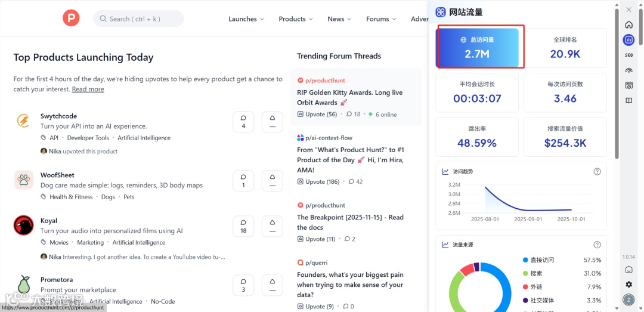The image size is (644, 312).
Task: Open the Movies tag under Koyal
Action: click(x=58, y=243)
